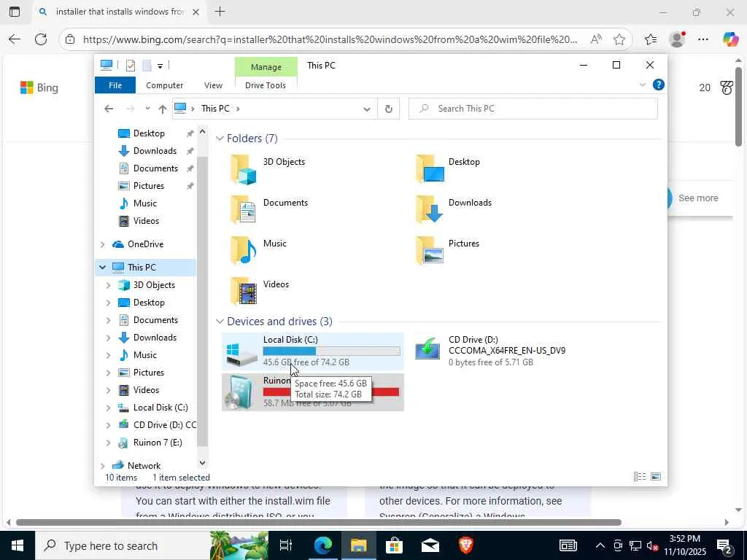Go up one level in File Explorer
This screenshot has height=560, width=747.
(163, 109)
